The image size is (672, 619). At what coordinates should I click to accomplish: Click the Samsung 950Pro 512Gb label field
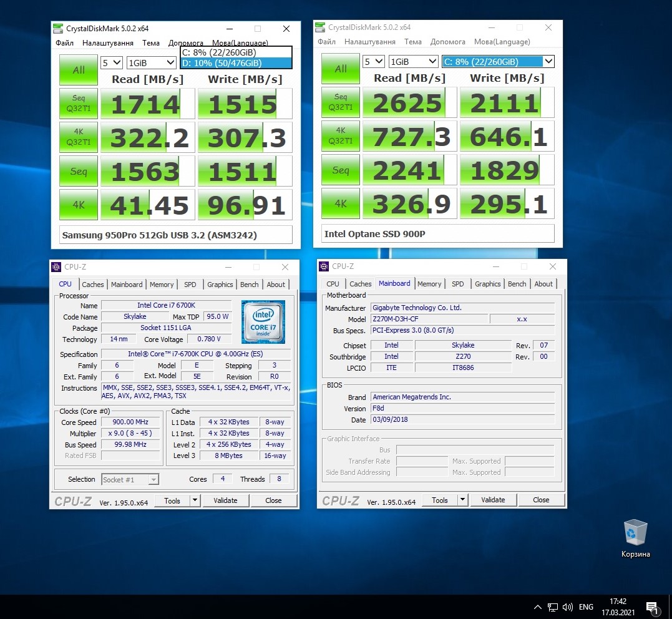click(x=176, y=235)
